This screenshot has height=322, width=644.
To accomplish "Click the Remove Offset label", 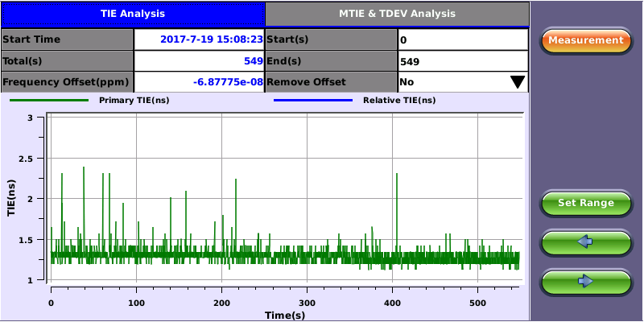I will [306, 82].
